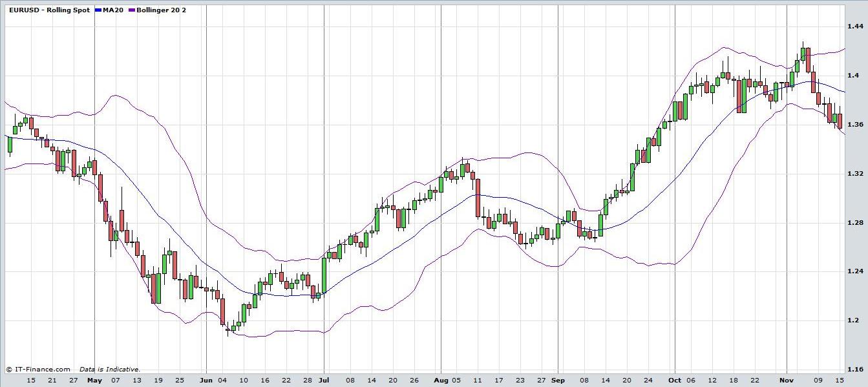Select the May label on the date axis
The height and width of the screenshot is (387, 868).
pyautogui.click(x=94, y=381)
